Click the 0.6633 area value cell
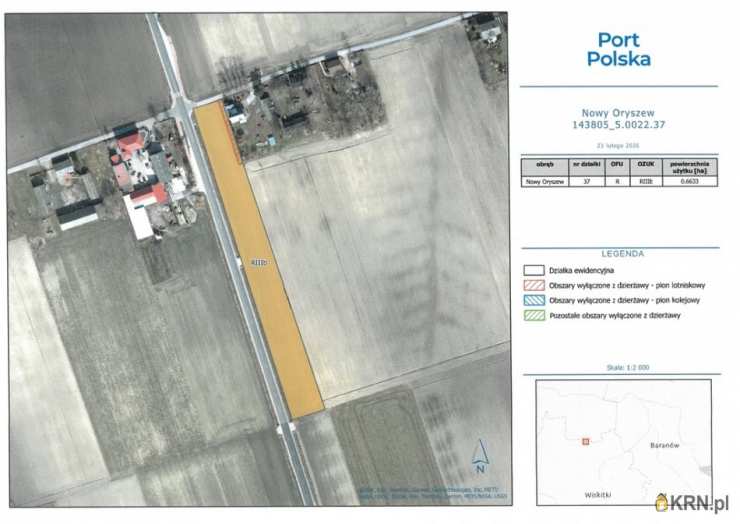The height and width of the screenshot is (524, 740). (x=689, y=181)
